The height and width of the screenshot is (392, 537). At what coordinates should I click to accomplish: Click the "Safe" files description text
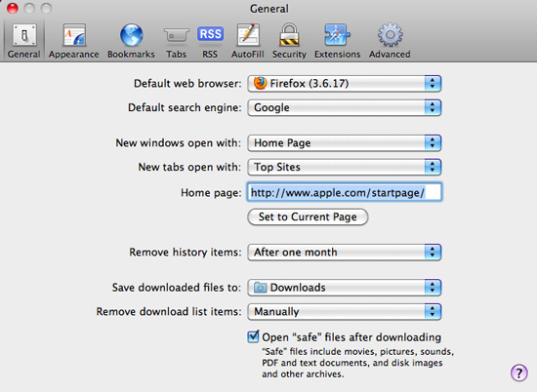357,363
